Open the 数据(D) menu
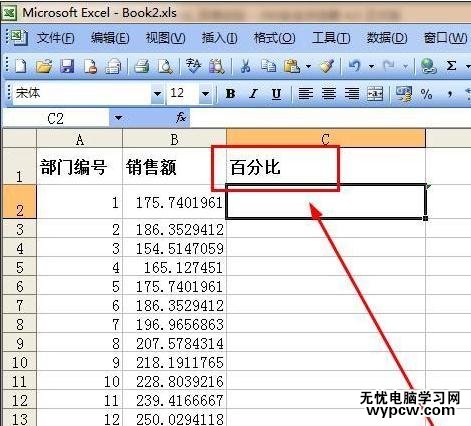The height and width of the screenshot is (426, 471). click(x=387, y=38)
